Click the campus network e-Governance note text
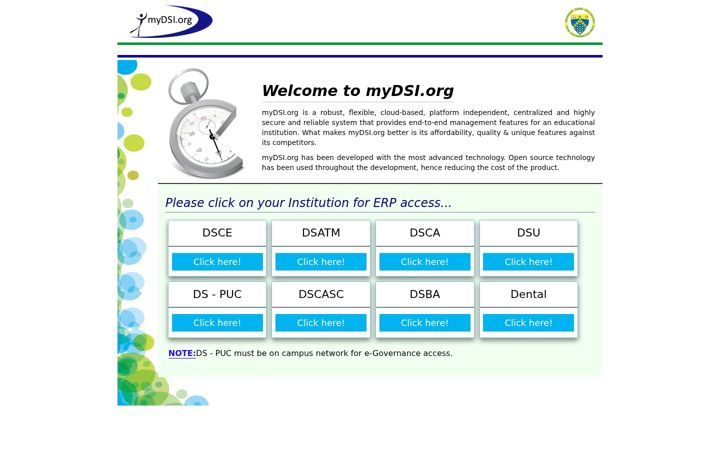Image resolution: width=720 pixels, height=450 pixels. (x=324, y=353)
